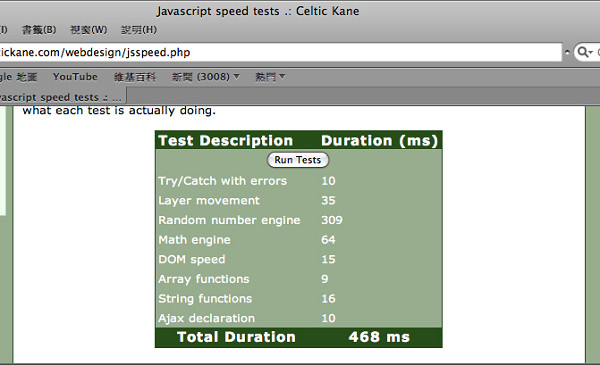
Task: Click the 'Layer movement' row label
Action: coord(209,200)
